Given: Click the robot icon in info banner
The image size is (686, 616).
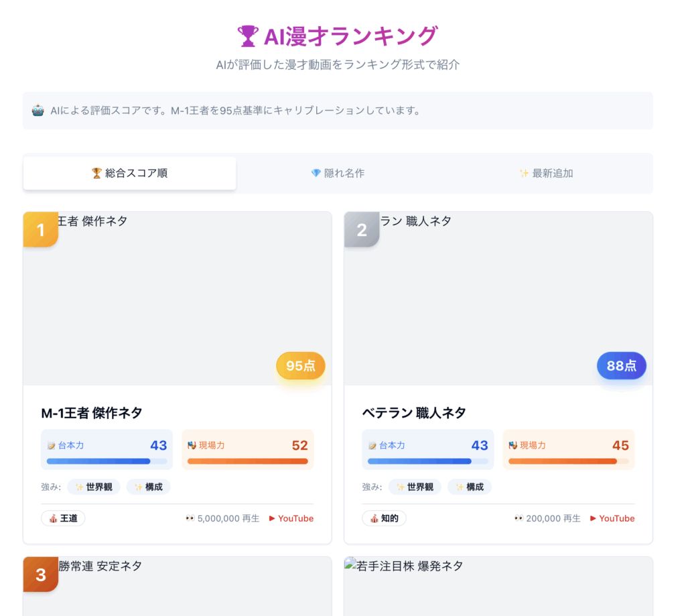Looking at the screenshot, I should tap(38, 111).
